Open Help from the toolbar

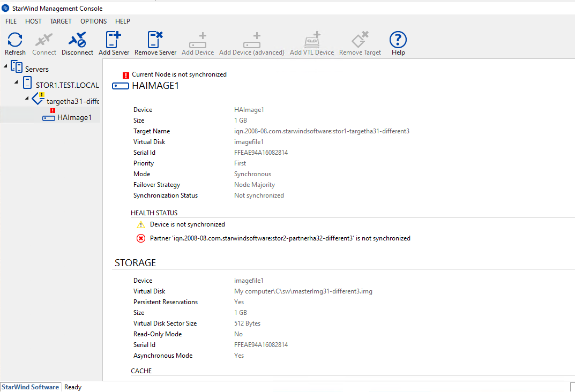click(x=398, y=40)
